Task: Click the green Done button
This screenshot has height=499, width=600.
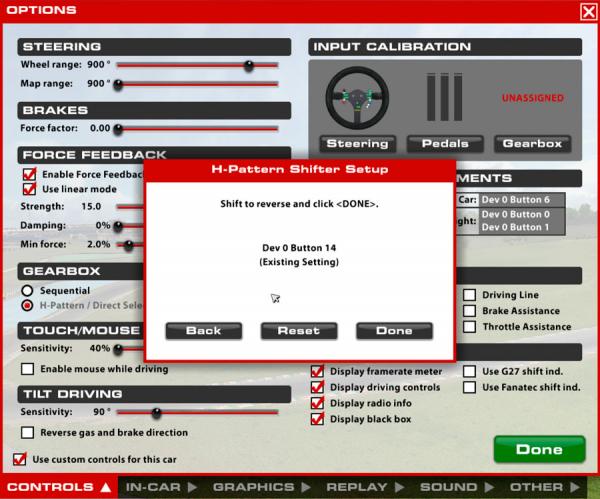Action: pos(538,450)
